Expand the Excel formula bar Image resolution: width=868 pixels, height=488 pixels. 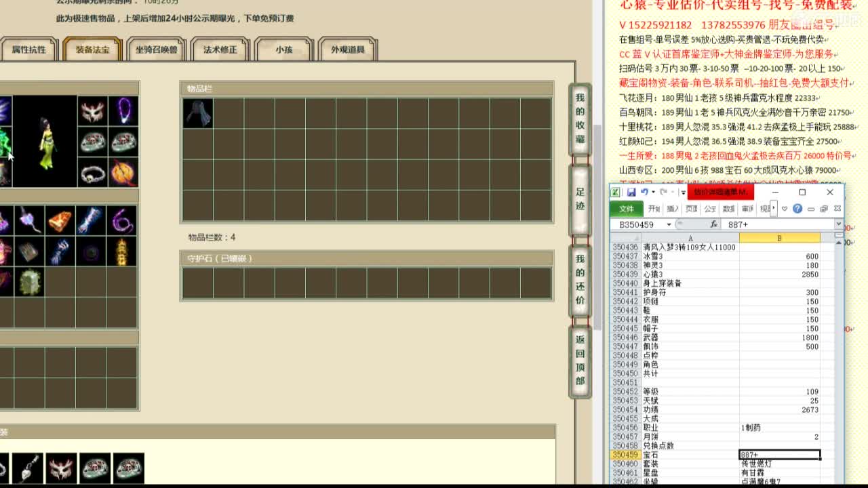(839, 224)
